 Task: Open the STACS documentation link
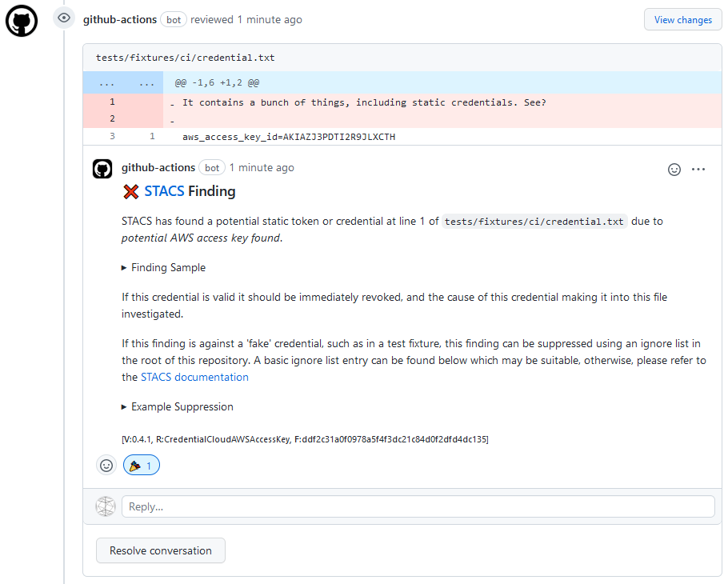pos(194,377)
